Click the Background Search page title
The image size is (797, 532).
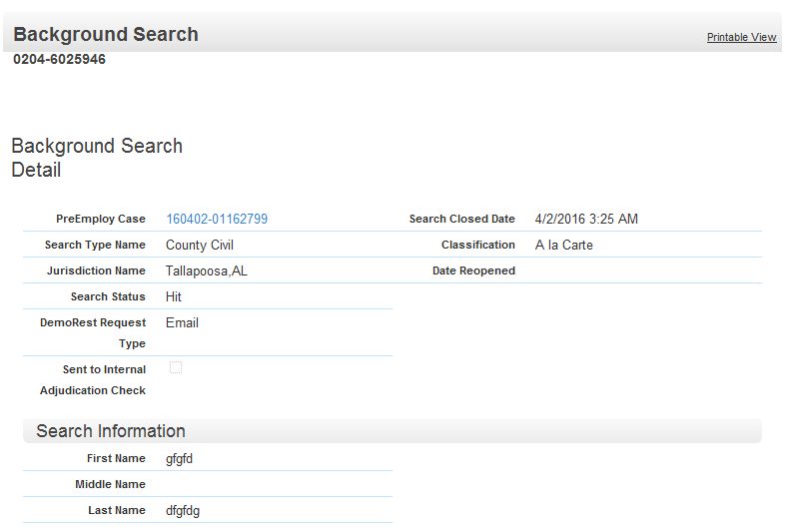point(106,34)
